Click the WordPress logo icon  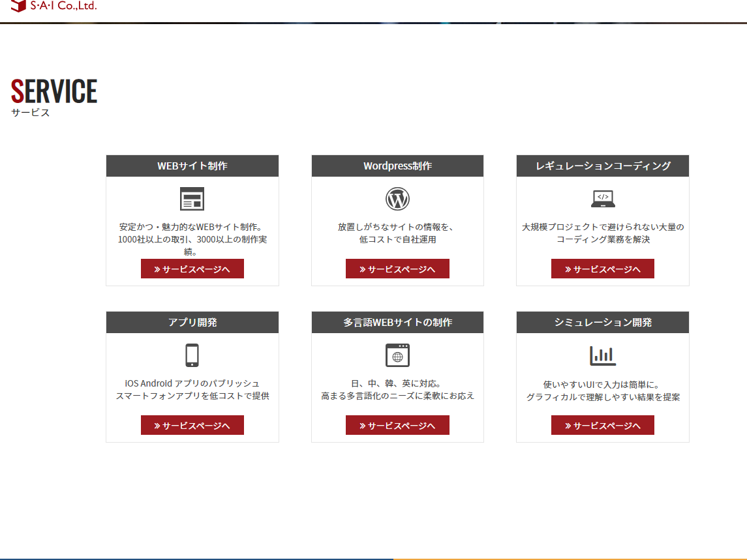(x=397, y=199)
